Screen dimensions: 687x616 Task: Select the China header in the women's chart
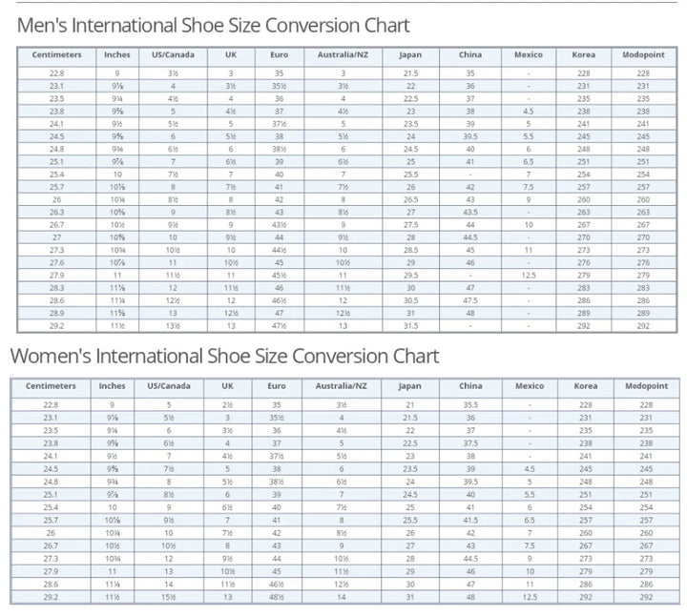470,386
